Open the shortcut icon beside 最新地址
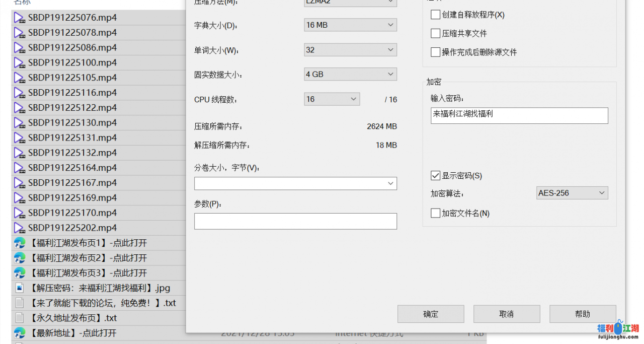644x344 pixels. (x=19, y=333)
